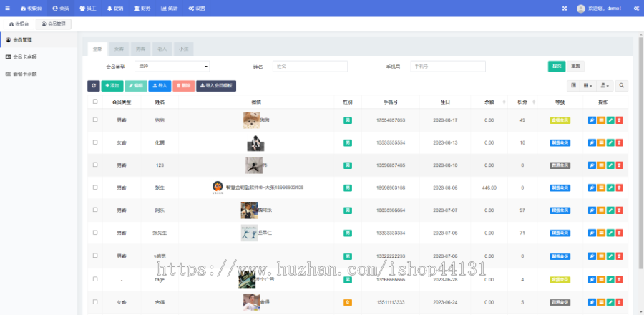Refresh the member table
The image size is (644, 315).
[x=94, y=86]
